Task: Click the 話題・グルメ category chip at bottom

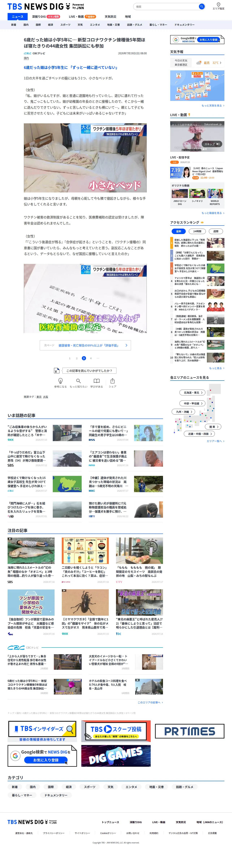Action: click(184, 787)
